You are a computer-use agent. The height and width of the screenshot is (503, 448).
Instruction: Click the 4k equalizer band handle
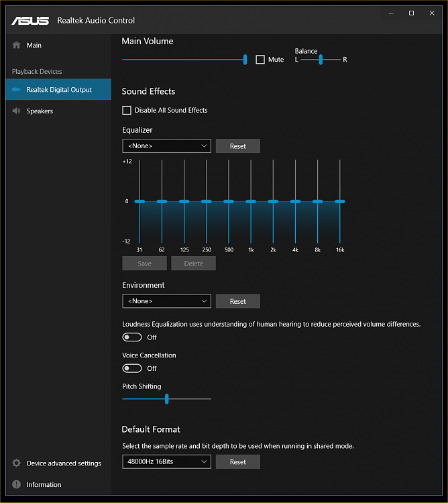tap(295, 201)
